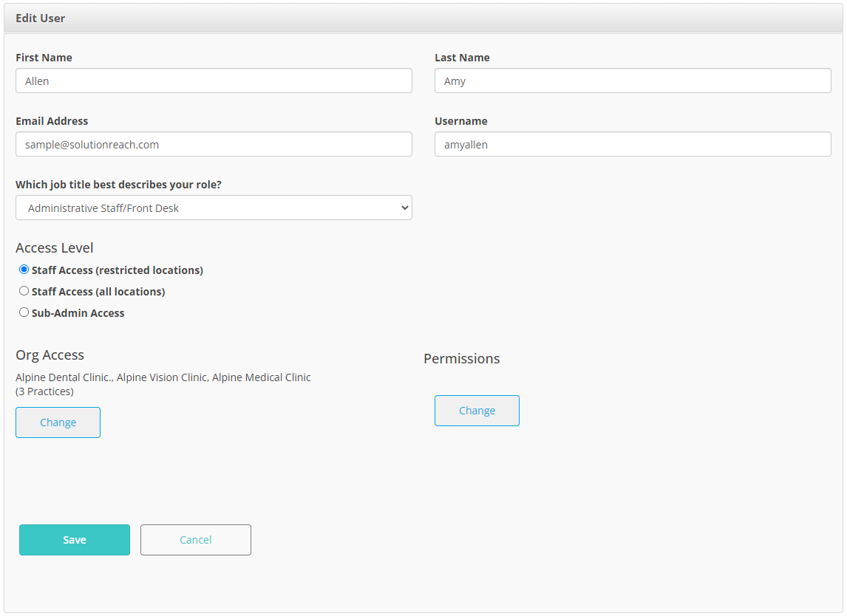Click Change button under Org Access
The height and width of the screenshot is (616, 847).
pyautogui.click(x=58, y=422)
